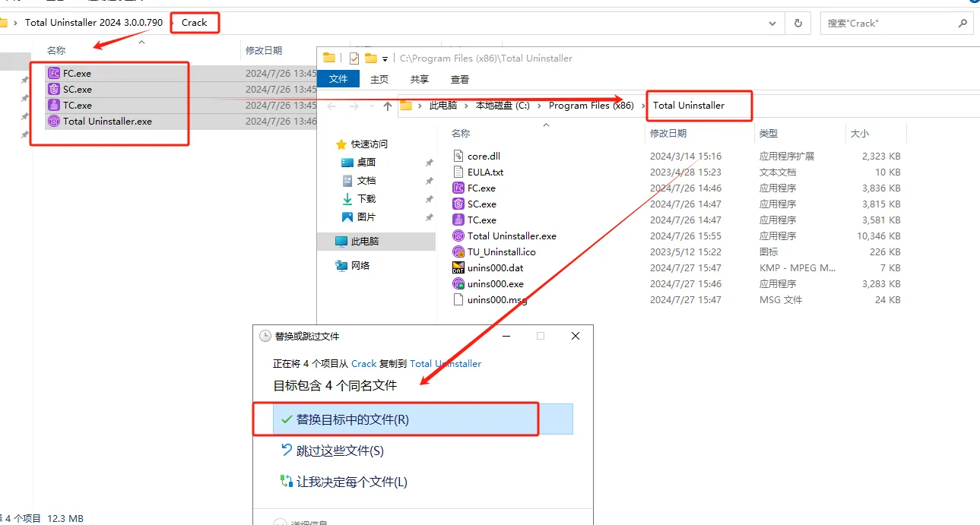The image size is (980, 525).
Task: Select the EULA.txt file icon
Action: (x=458, y=172)
